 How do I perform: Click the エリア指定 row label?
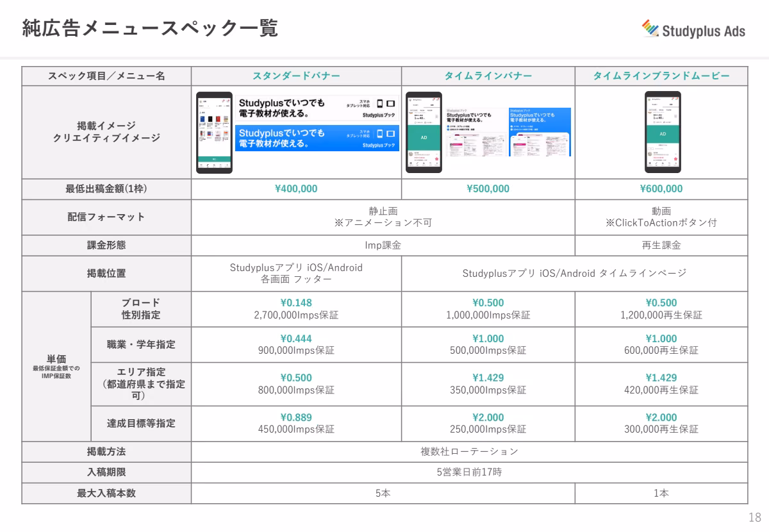[x=141, y=384]
